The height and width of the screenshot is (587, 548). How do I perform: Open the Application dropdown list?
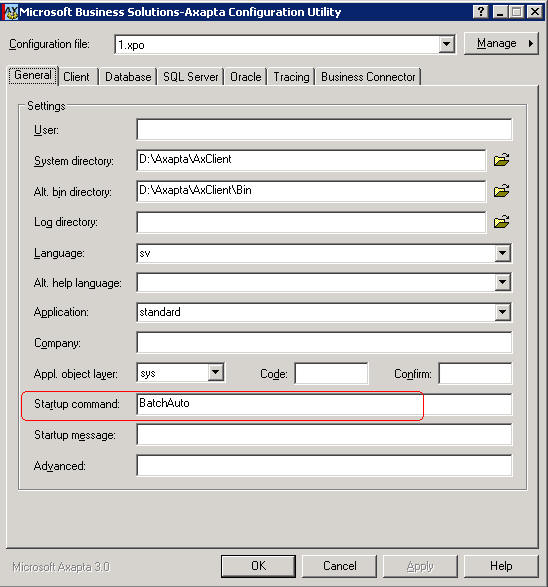(x=502, y=312)
